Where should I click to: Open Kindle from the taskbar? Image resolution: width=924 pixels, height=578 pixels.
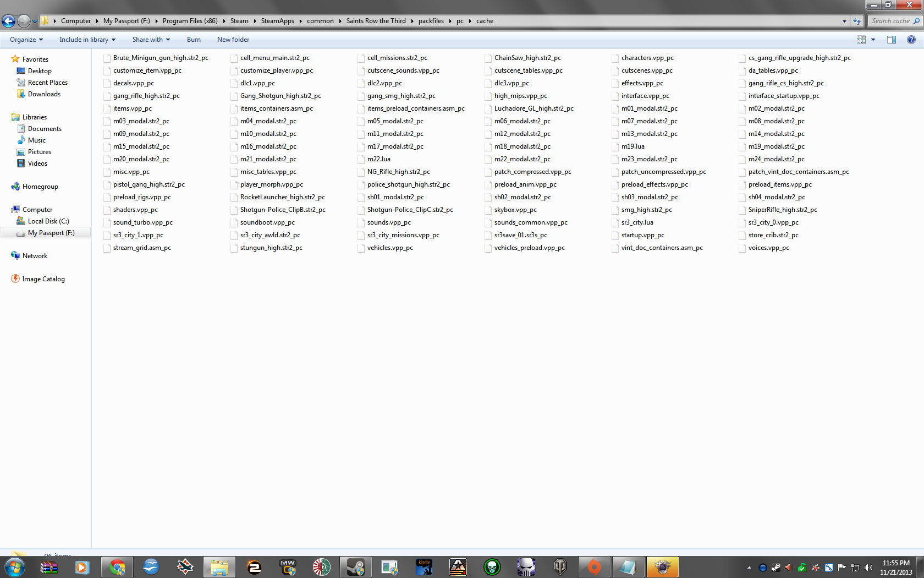[x=424, y=567]
